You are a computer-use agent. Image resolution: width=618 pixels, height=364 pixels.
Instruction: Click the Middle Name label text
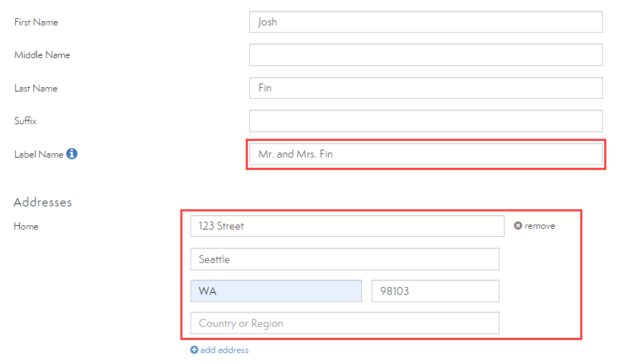[42, 55]
